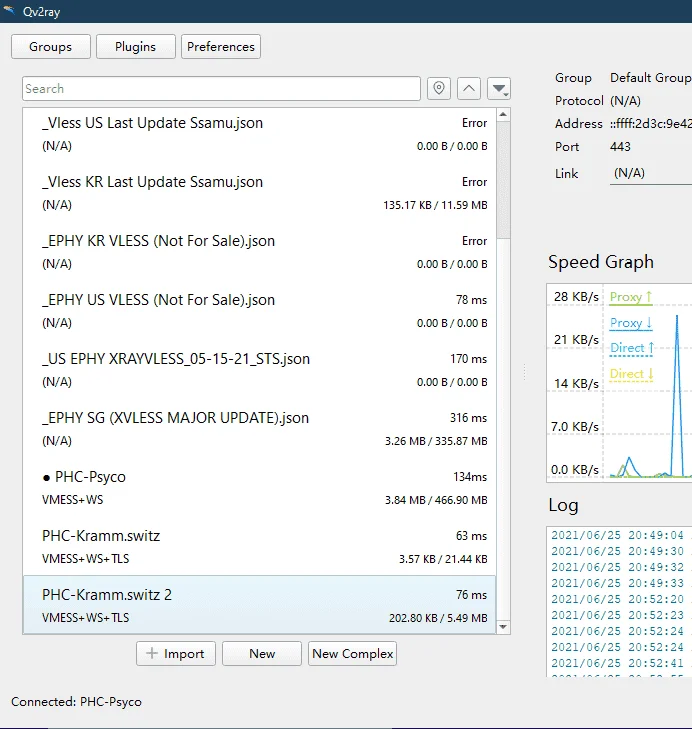
Task: Click the Default Group value
Action: [x=651, y=78]
